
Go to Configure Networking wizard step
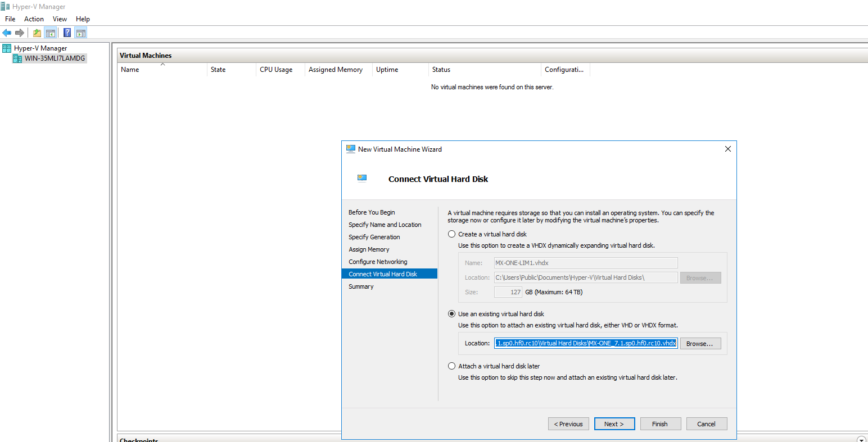pos(378,262)
